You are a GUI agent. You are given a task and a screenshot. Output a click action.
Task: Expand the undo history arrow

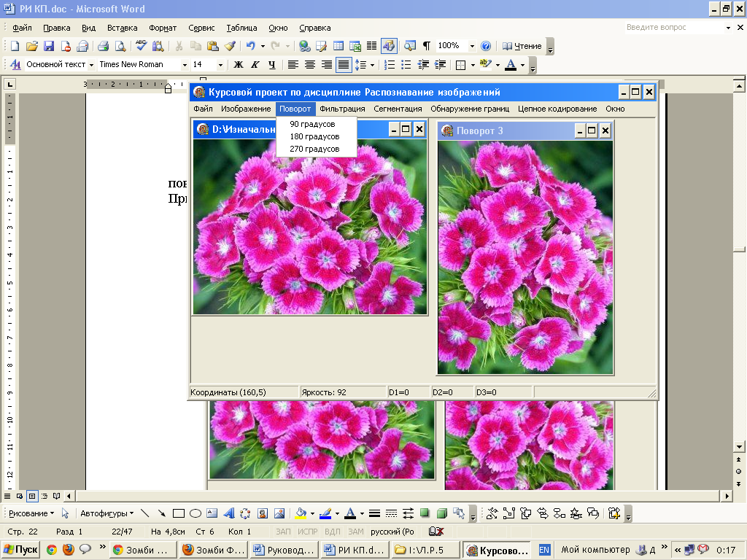pos(263,46)
